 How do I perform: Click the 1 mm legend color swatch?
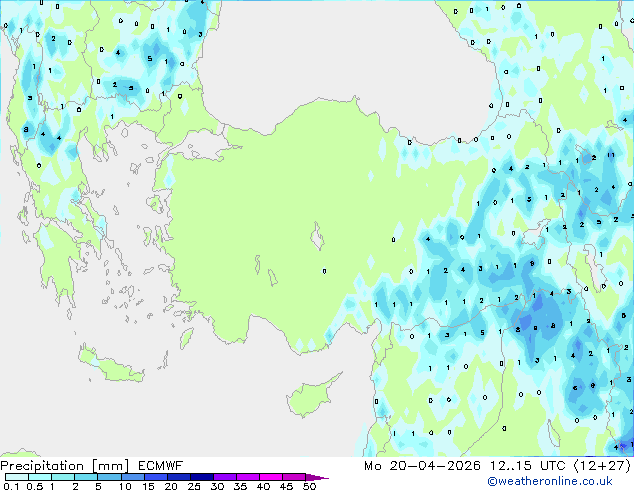pos(63,477)
